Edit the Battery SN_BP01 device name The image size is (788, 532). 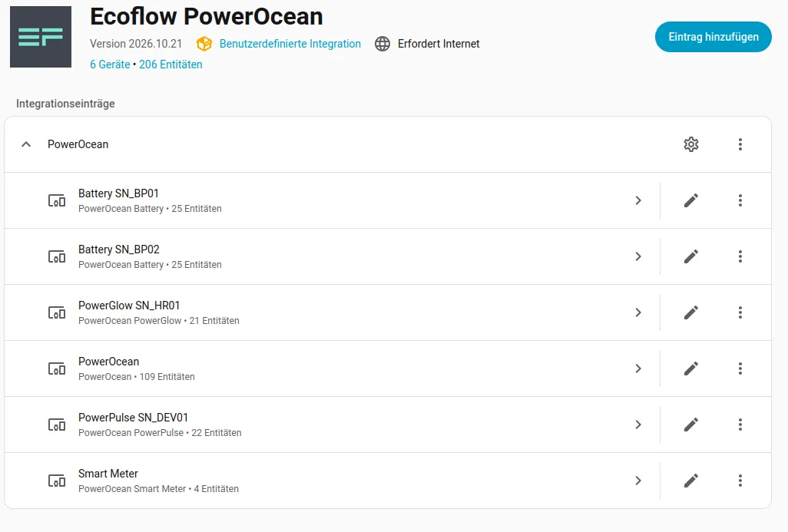[691, 200]
